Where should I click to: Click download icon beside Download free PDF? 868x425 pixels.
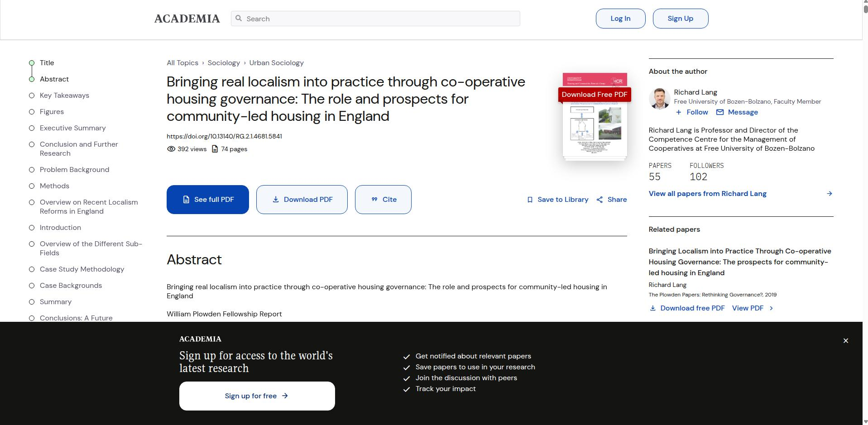point(652,308)
